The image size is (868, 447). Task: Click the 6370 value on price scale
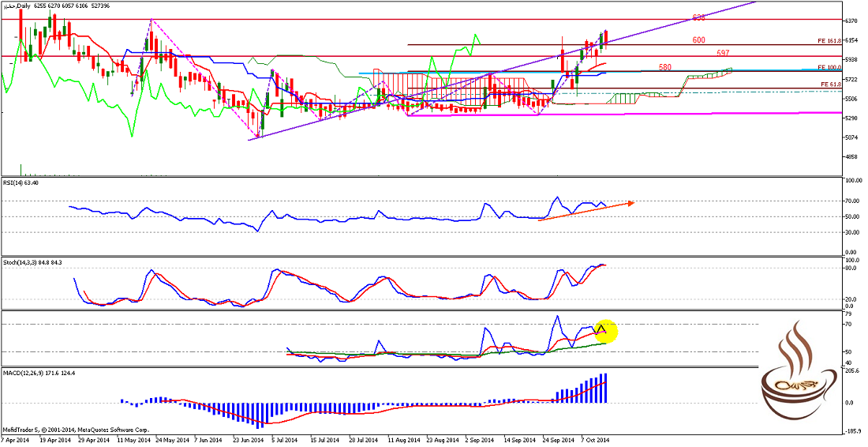[851, 21]
